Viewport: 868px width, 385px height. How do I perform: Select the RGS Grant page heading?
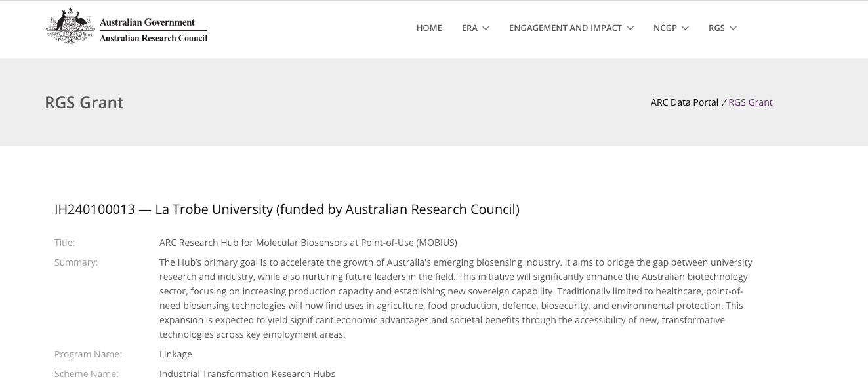click(x=84, y=103)
